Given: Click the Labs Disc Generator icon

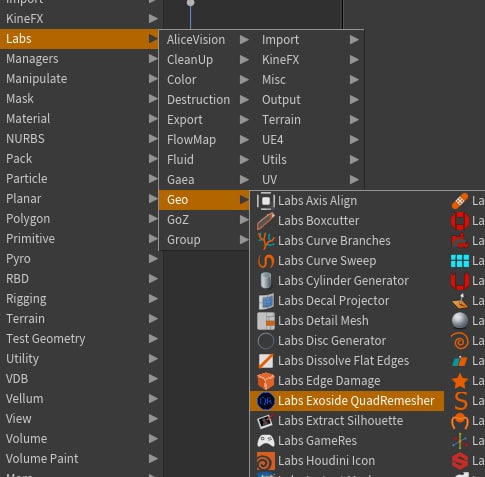Looking at the screenshot, I should pyautogui.click(x=266, y=341).
